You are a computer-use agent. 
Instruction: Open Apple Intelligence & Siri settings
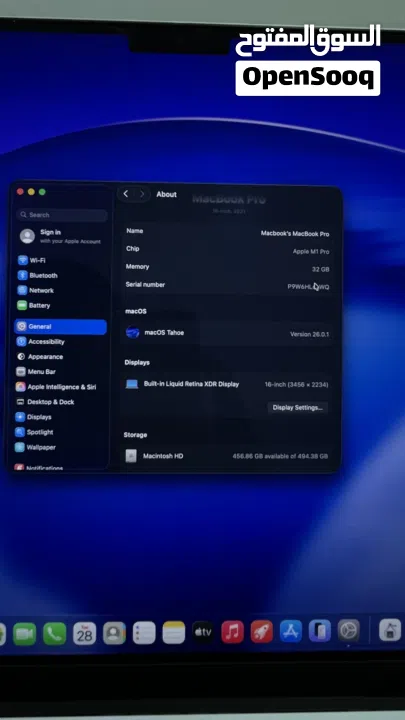point(56,387)
